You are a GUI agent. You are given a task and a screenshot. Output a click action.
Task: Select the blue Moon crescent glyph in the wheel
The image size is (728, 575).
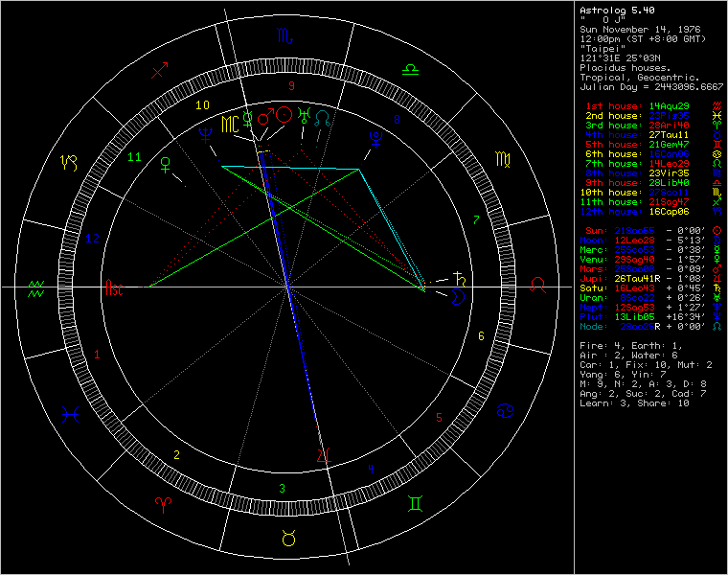click(x=458, y=297)
